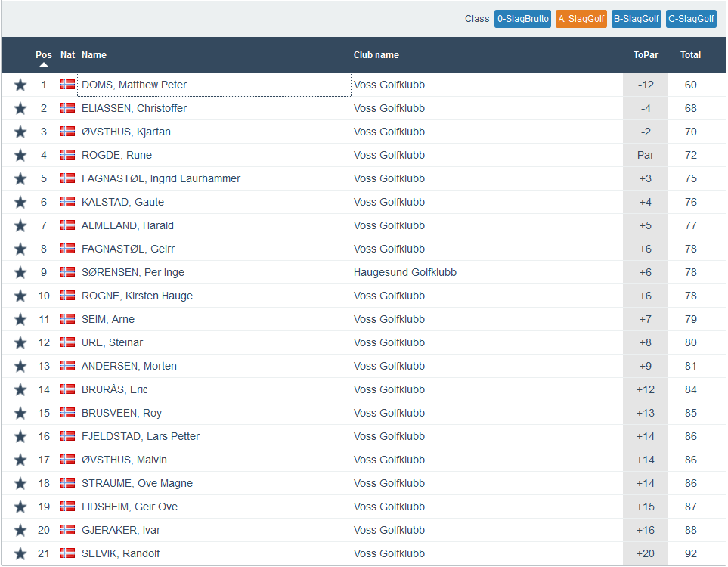
Task: Star the ELIASSEN, Christoffer row
Action: (x=20, y=109)
